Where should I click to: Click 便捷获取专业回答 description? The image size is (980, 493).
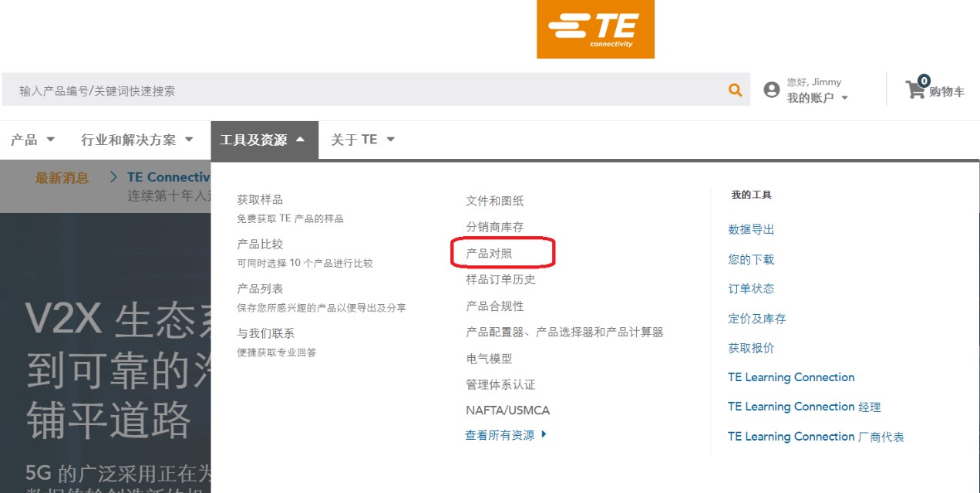coord(277,353)
